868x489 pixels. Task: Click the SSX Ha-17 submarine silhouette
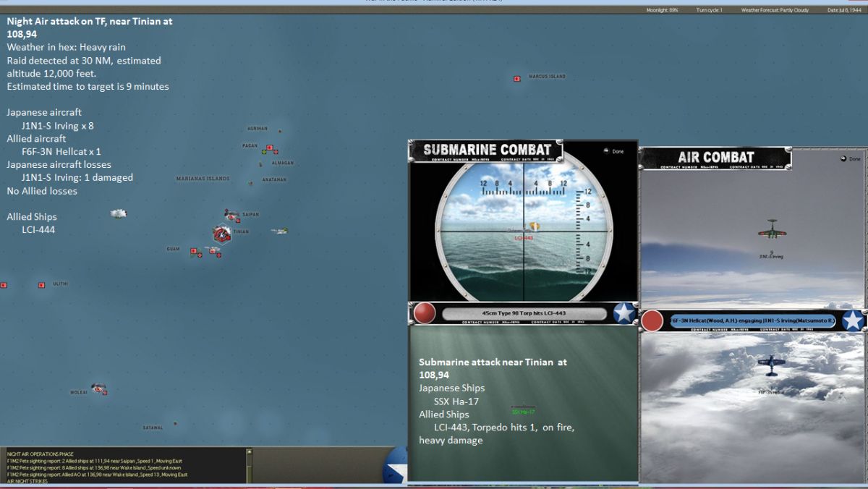coord(522,407)
